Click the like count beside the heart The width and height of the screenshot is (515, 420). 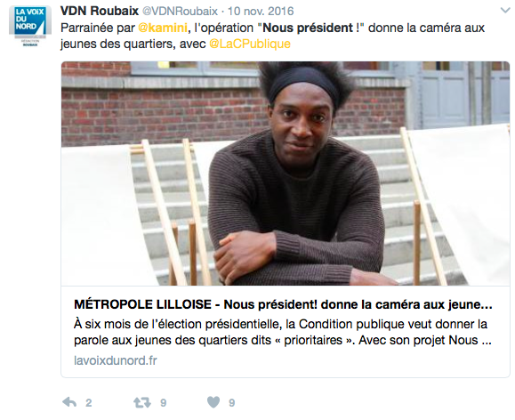(x=232, y=403)
